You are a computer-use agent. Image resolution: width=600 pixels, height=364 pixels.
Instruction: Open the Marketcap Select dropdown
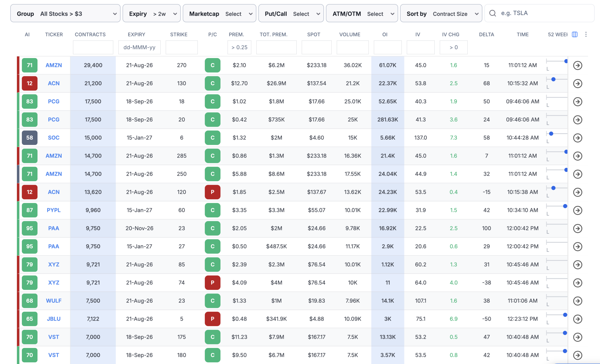[x=219, y=13]
